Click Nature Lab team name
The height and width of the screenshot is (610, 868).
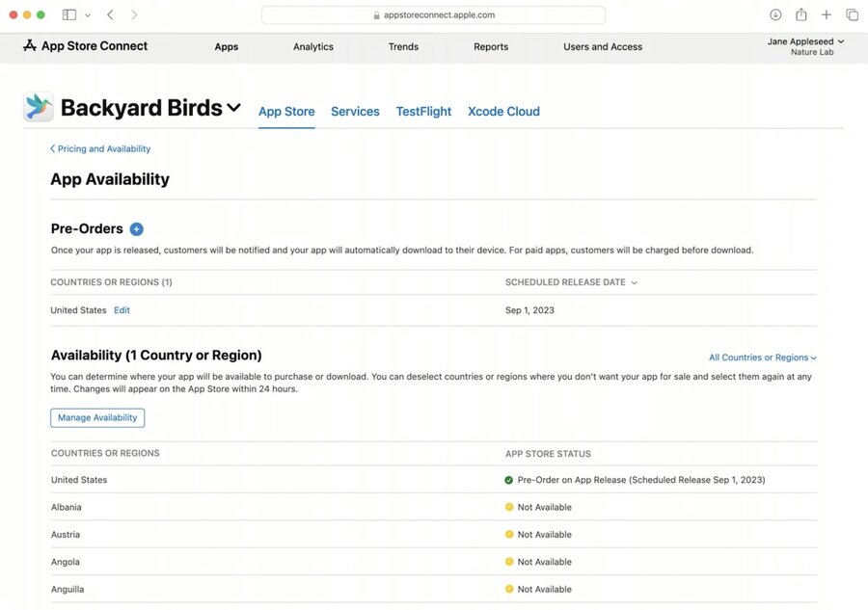point(812,52)
